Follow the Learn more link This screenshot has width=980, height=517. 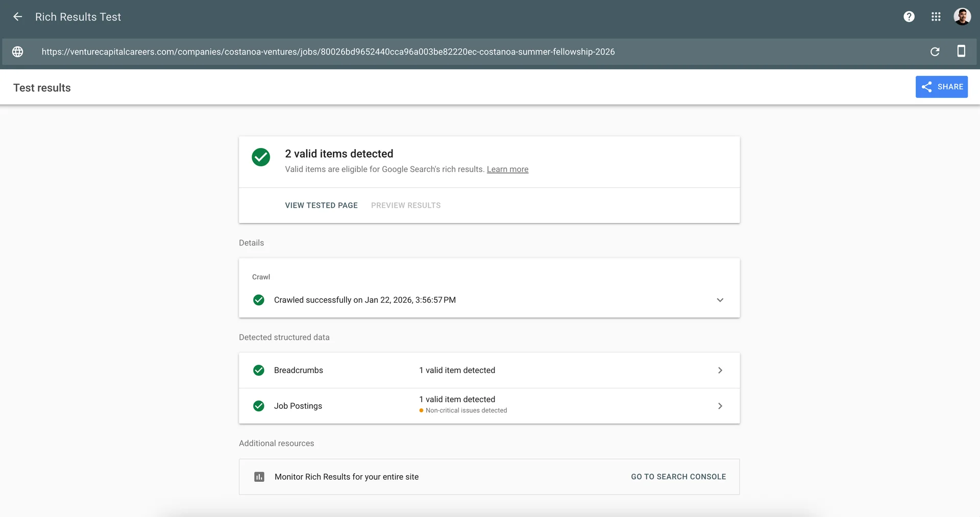(507, 169)
